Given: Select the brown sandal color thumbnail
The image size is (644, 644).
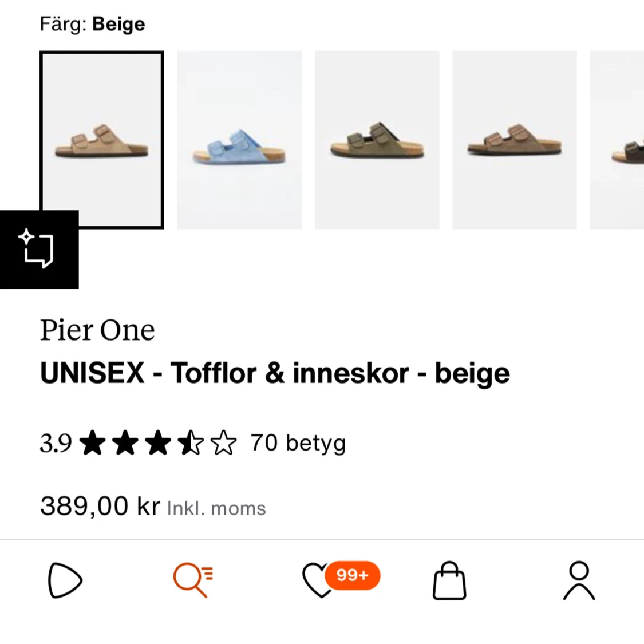Looking at the screenshot, I should [514, 140].
